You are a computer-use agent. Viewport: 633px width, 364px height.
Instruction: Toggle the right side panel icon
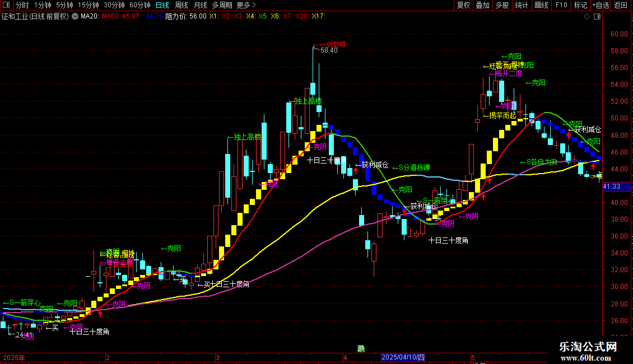point(597,17)
